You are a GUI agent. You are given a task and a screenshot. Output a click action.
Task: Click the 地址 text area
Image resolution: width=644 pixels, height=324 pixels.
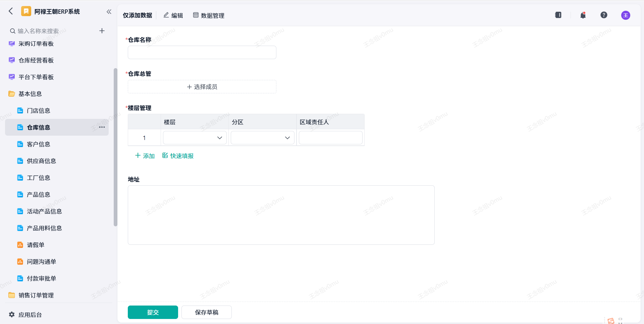point(281,215)
